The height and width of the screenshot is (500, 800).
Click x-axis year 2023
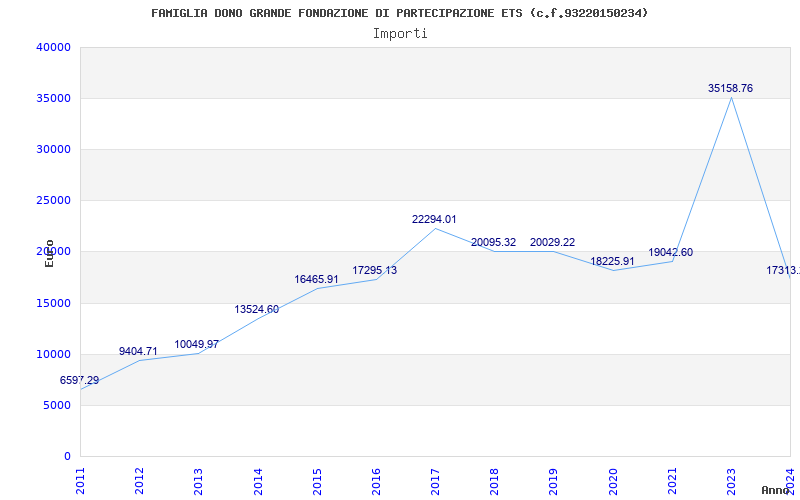click(732, 481)
